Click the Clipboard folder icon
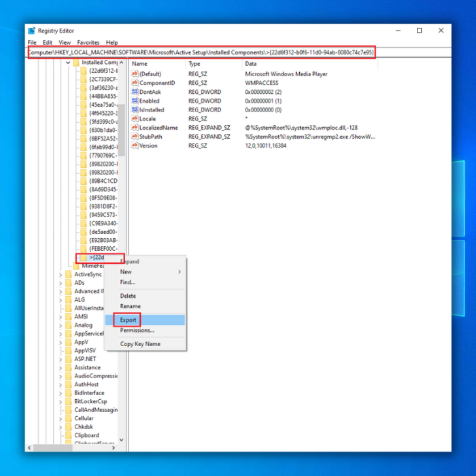 point(69,435)
